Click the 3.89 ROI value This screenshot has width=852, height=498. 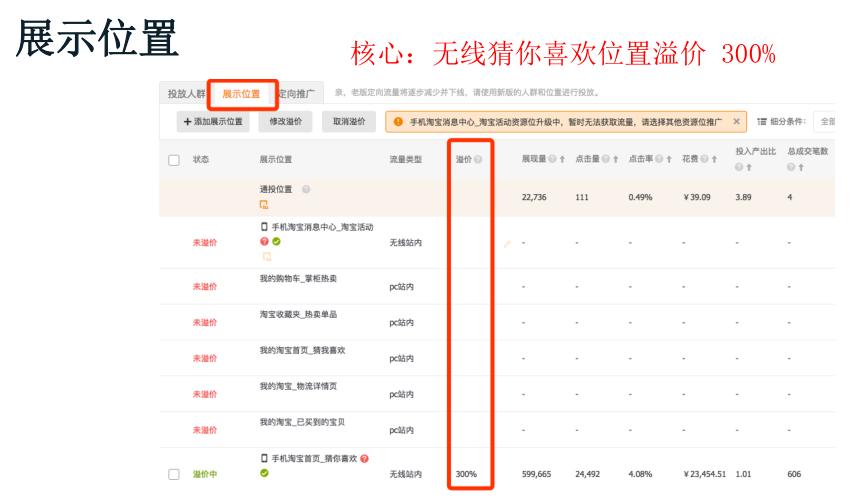[743, 197]
